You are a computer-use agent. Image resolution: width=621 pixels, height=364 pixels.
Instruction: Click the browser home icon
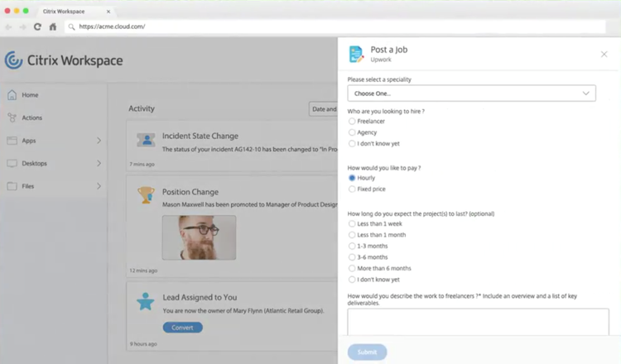53,26
